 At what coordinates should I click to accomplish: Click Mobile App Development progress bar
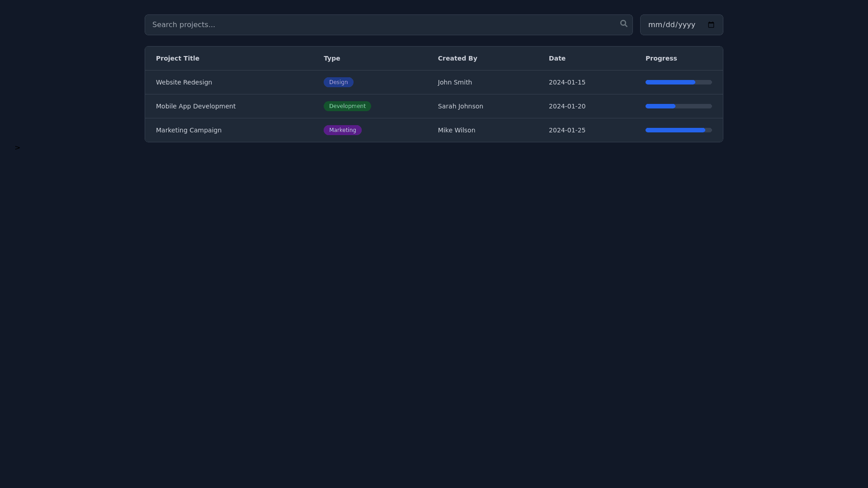pos(678,106)
